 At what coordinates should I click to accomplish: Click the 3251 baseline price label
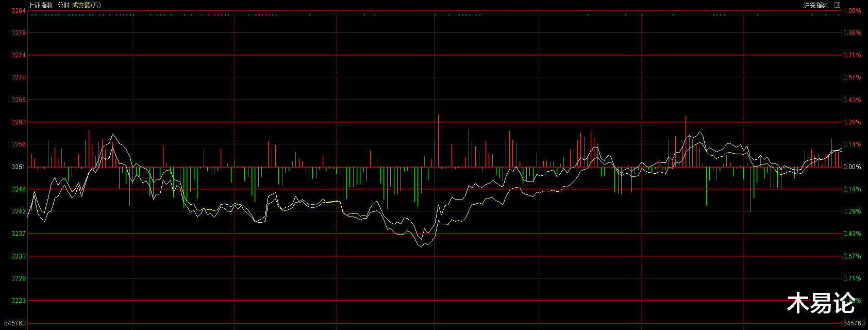19,167
